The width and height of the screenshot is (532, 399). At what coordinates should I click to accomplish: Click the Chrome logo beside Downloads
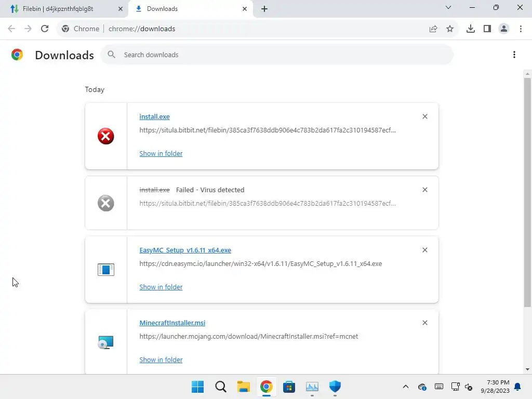17,55
